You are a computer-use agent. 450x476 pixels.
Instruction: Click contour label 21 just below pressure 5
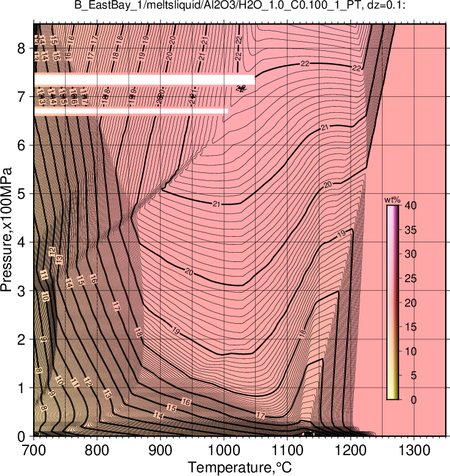click(x=216, y=204)
